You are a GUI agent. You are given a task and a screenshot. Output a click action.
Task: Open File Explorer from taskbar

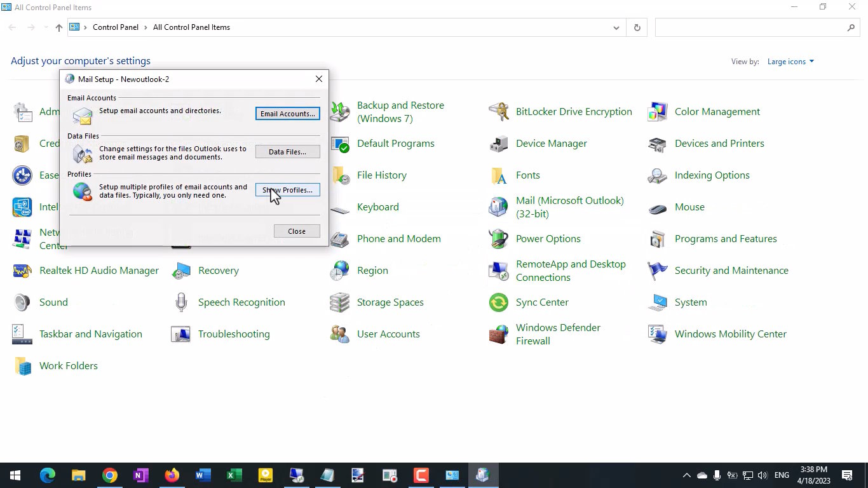coord(79,475)
